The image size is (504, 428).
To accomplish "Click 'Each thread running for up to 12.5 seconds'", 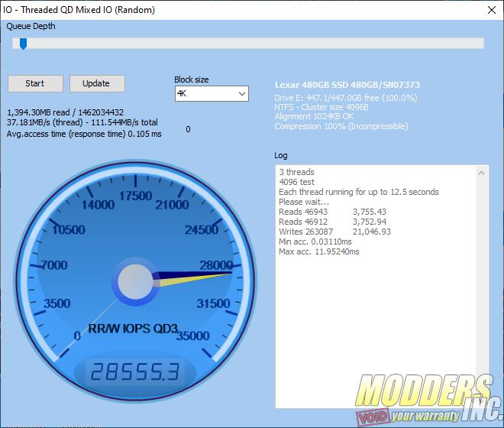I will pos(359,192).
